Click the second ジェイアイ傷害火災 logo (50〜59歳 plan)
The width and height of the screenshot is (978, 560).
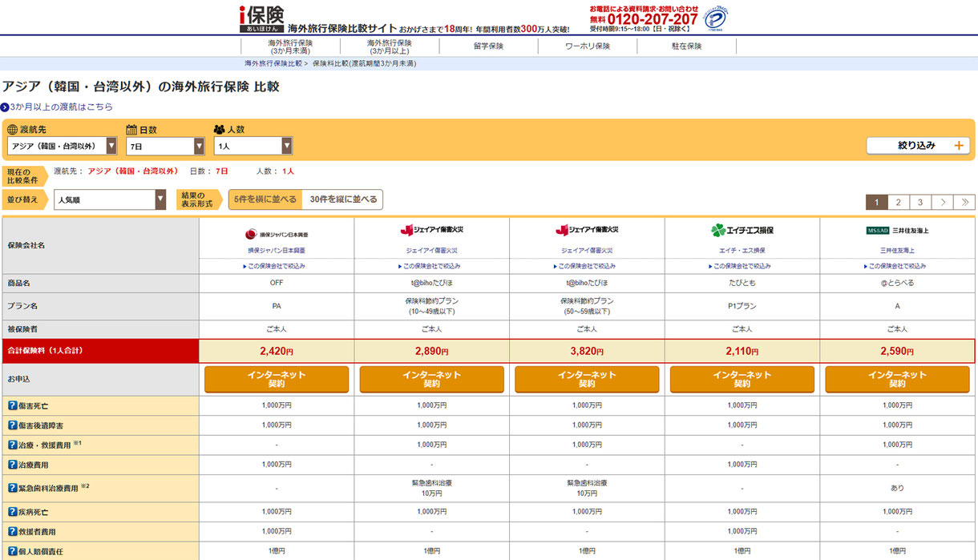(x=587, y=231)
